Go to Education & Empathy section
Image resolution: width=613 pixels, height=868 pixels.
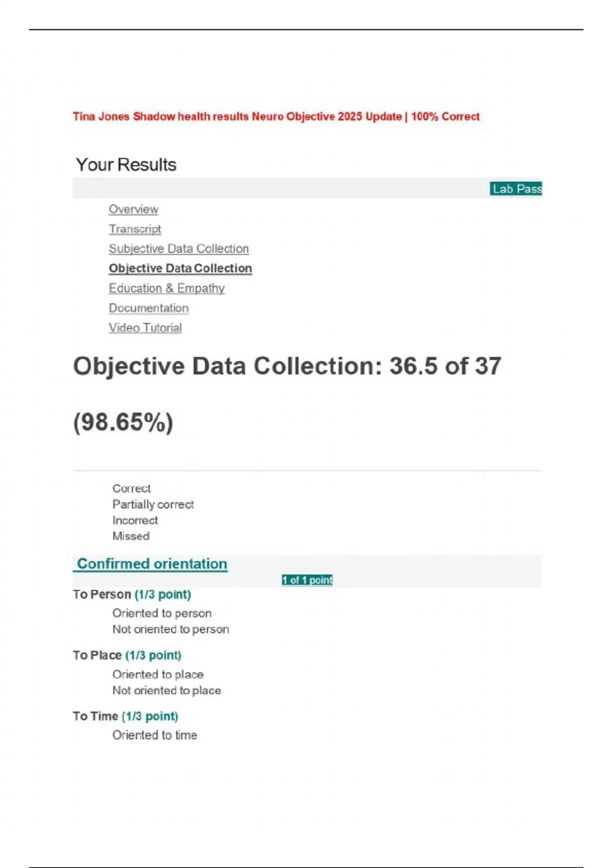click(x=167, y=288)
